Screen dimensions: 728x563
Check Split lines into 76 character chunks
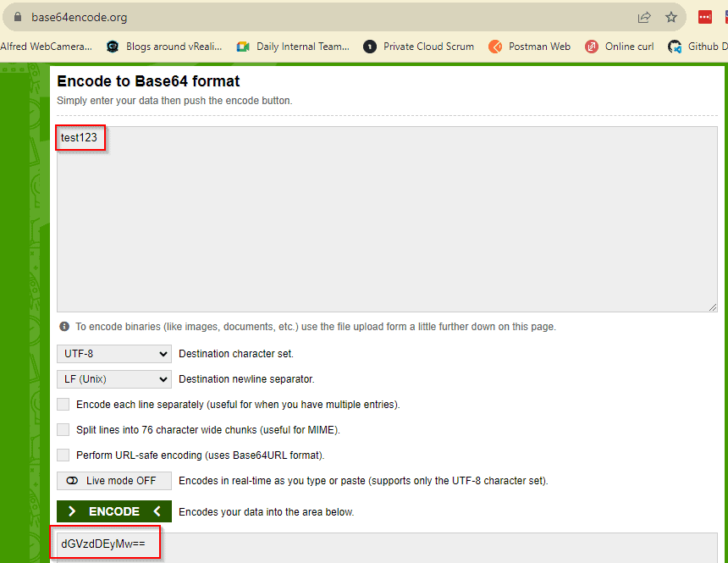click(x=63, y=430)
